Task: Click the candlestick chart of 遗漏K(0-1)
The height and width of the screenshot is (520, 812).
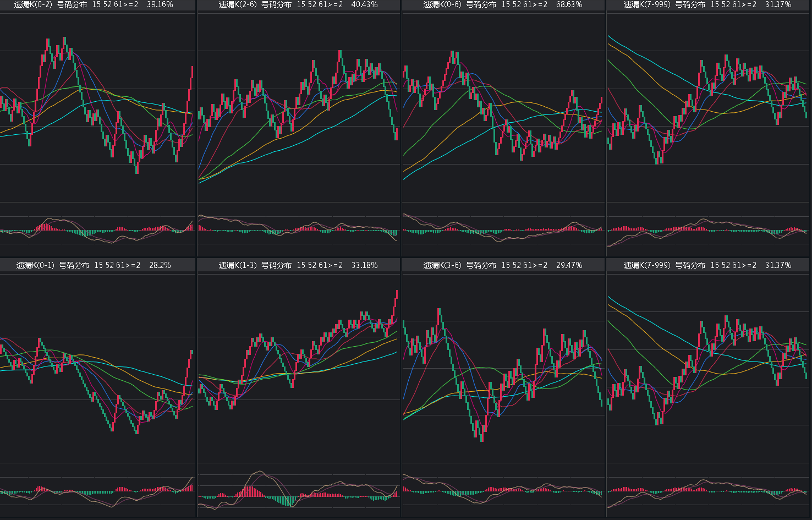Action: click(x=98, y=368)
